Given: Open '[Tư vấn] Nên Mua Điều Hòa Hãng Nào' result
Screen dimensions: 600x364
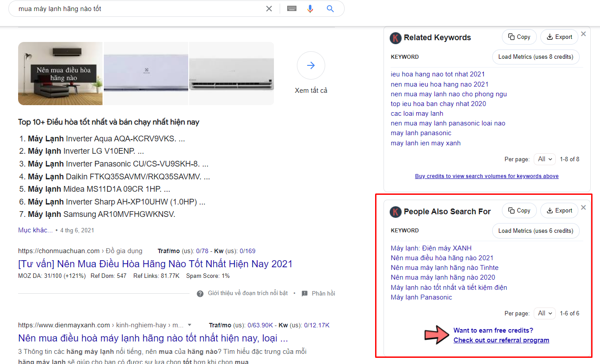Looking at the screenshot, I should click(x=155, y=264).
